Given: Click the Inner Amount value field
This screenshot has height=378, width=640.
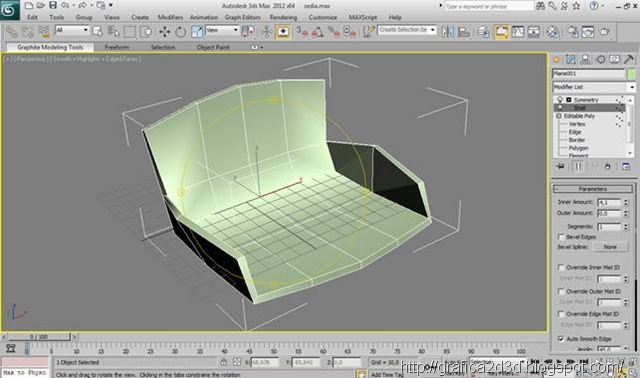Looking at the screenshot, I should 609,202.
